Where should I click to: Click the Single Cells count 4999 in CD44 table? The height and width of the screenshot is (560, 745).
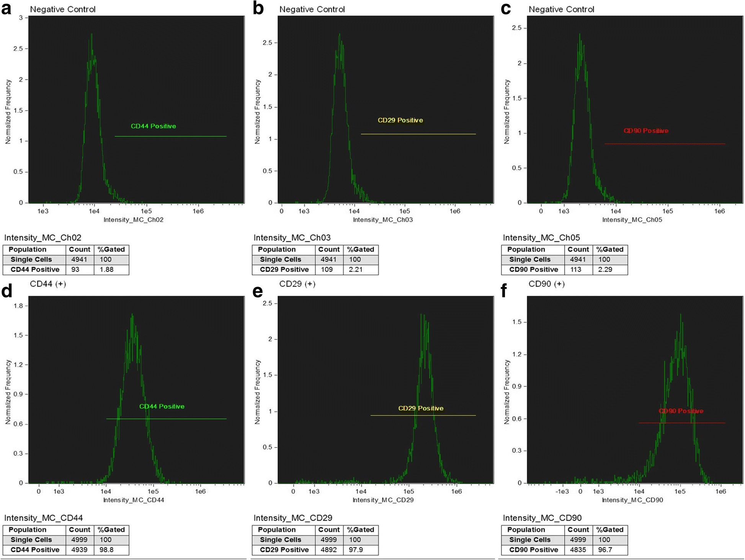coord(79,540)
